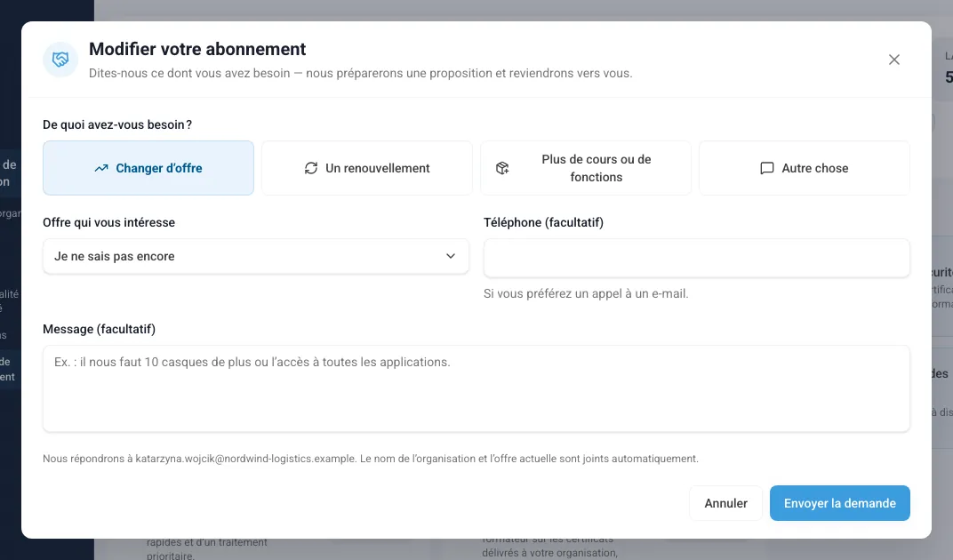This screenshot has width=953, height=560.
Task: Click the Téléphone (facultatif) label
Action: click(x=543, y=222)
